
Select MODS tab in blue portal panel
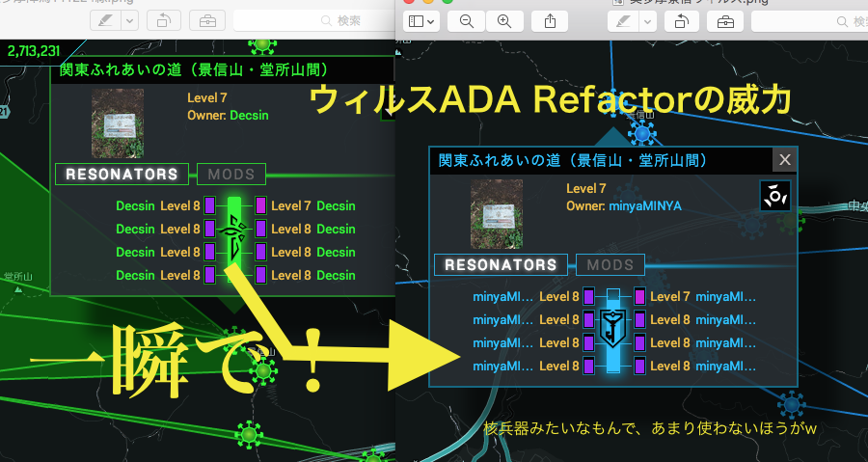coord(610,264)
